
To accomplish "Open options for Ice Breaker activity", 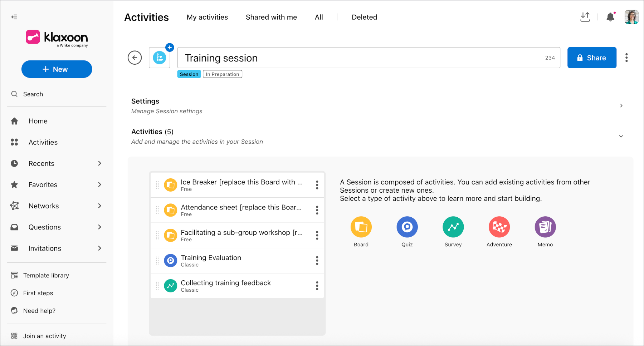I will click(317, 185).
